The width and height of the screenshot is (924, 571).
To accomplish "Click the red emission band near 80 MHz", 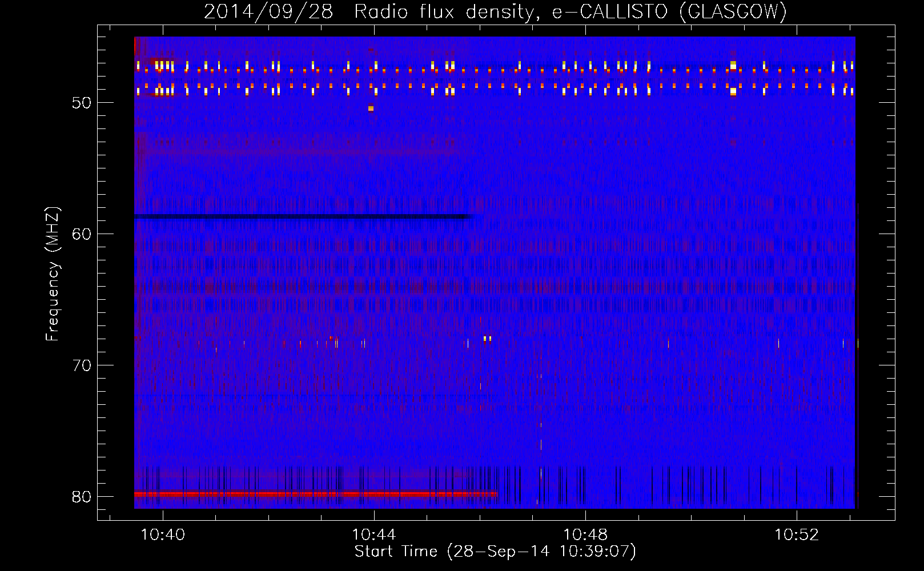I will [x=316, y=494].
